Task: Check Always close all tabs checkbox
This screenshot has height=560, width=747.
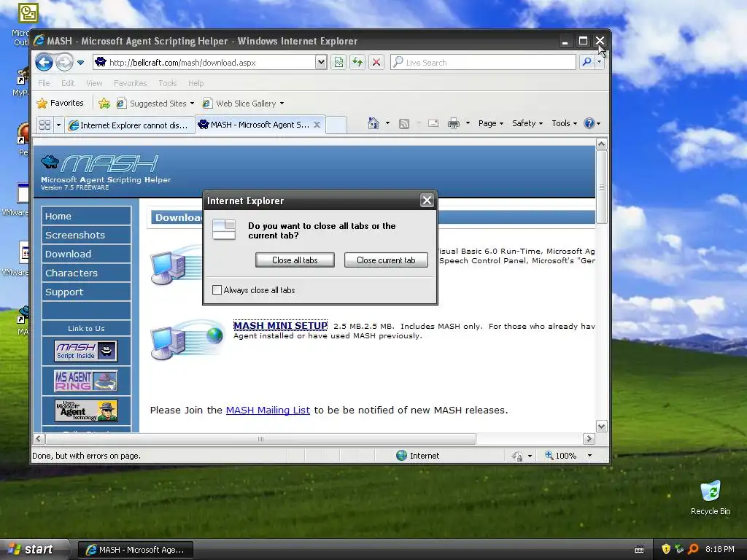Action: tap(217, 290)
